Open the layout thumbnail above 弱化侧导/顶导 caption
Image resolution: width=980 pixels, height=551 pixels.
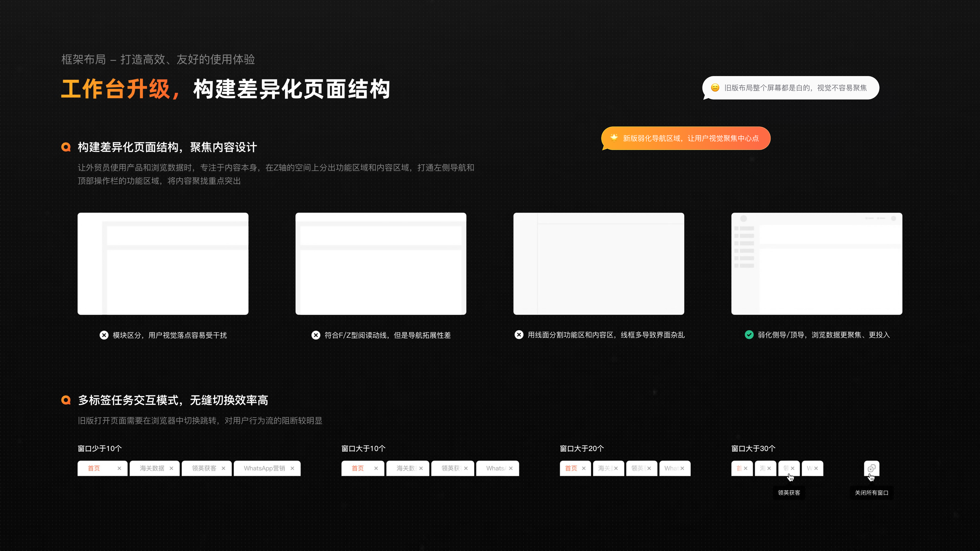817,263
